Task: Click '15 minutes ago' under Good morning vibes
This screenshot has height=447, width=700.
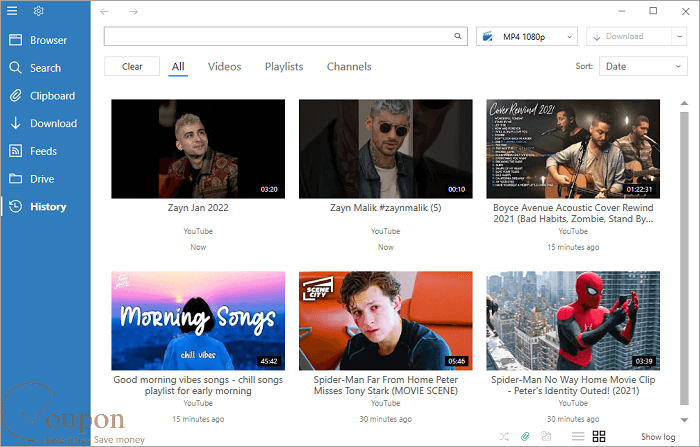Action: (x=198, y=419)
